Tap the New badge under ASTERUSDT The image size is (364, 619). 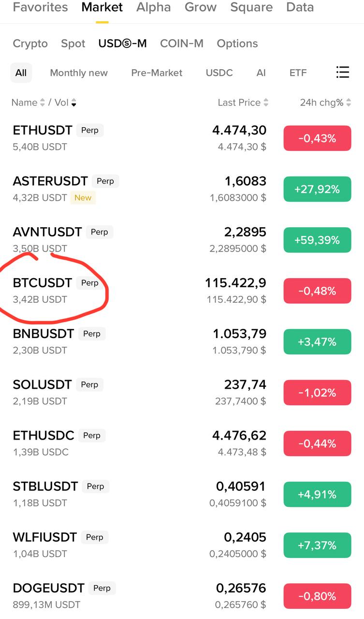pyautogui.click(x=83, y=198)
